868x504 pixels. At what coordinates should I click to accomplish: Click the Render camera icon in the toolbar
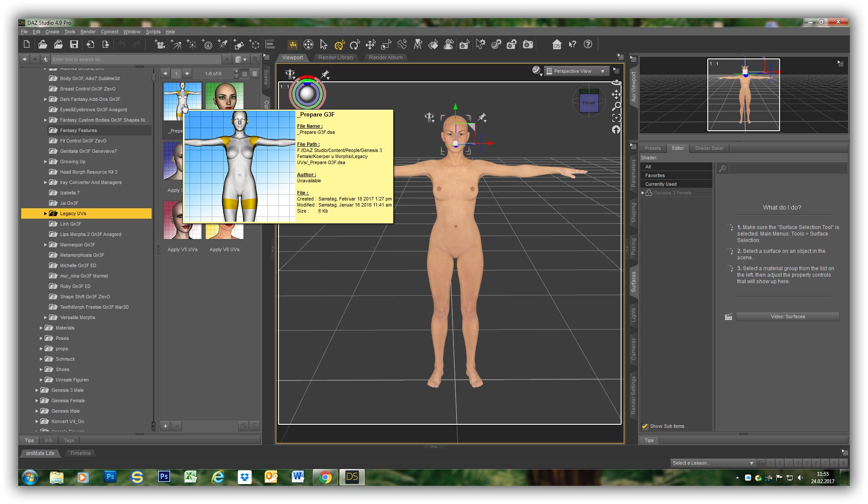tap(528, 44)
